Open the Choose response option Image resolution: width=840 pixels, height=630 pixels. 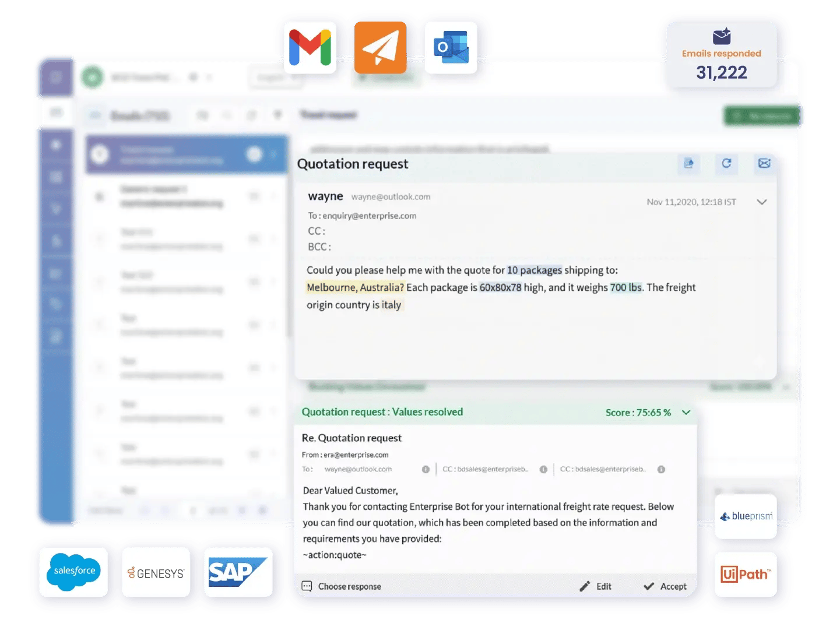(x=342, y=586)
